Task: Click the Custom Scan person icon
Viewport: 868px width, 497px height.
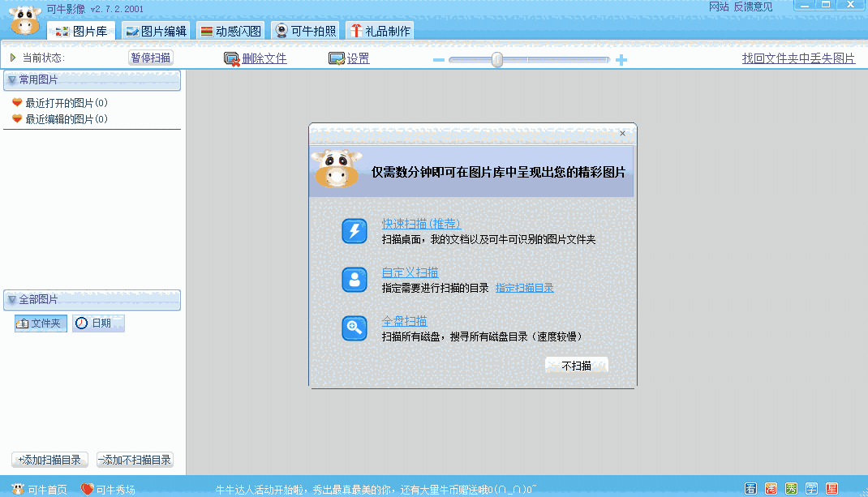Action: point(354,278)
